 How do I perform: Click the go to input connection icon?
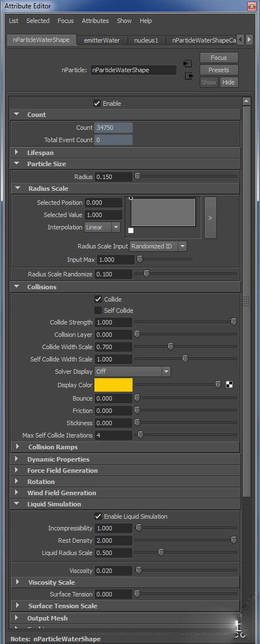tap(188, 64)
